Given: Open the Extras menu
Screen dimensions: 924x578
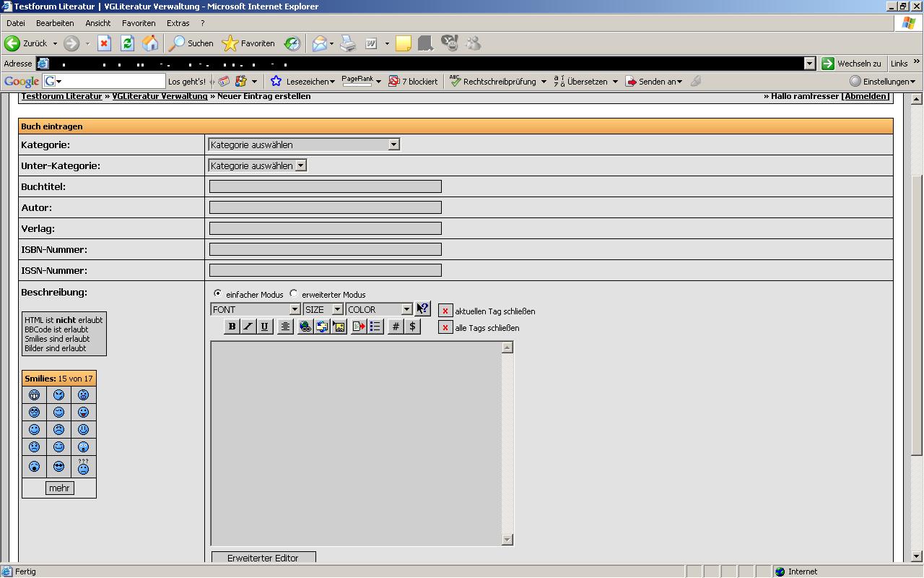Looking at the screenshot, I should coord(178,23).
